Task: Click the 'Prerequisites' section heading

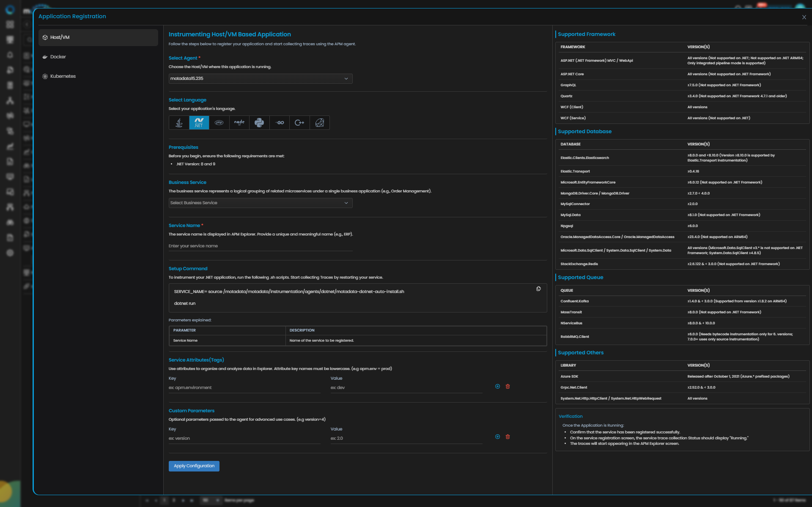Action: (184, 147)
